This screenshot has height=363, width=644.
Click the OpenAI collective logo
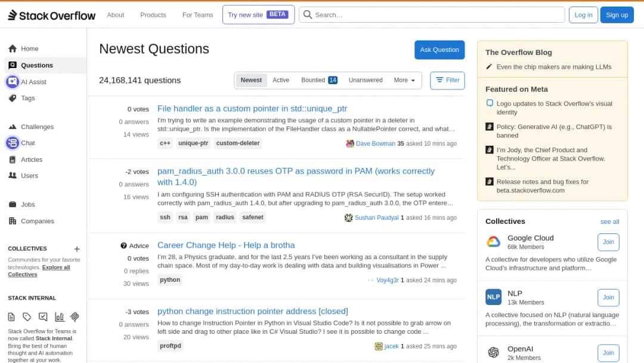(x=493, y=352)
